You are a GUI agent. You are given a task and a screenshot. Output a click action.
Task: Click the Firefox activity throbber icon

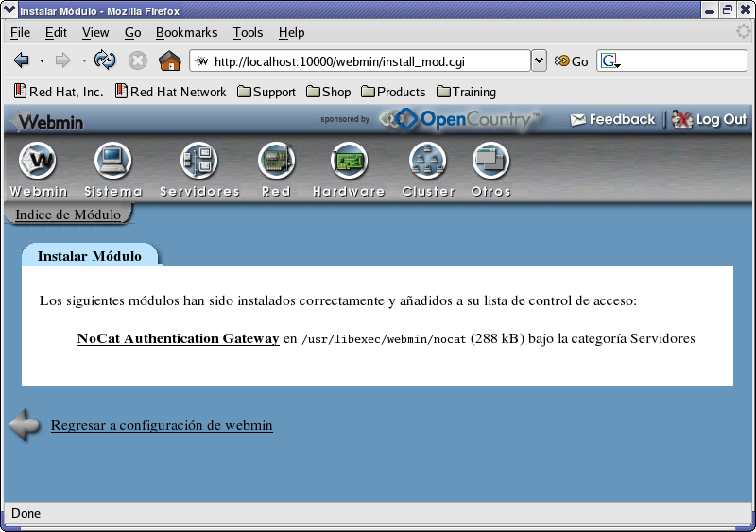[x=743, y=32]
